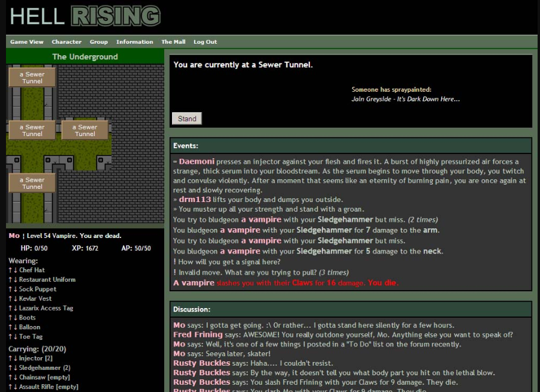Open the Game View menu
The width and height of the screenshot is (540, 392).
(x=27, y=42)
